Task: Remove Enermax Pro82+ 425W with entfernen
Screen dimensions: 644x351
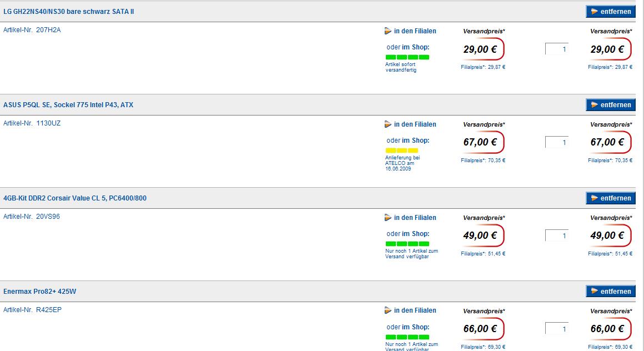Action: [x=611, y=292]
